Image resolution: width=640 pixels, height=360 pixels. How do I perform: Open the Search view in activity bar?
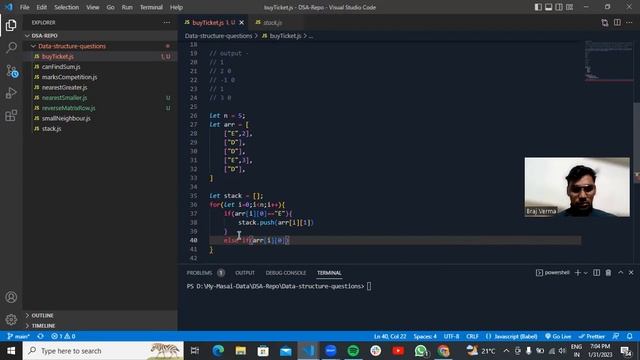click(x=11, y=48)
